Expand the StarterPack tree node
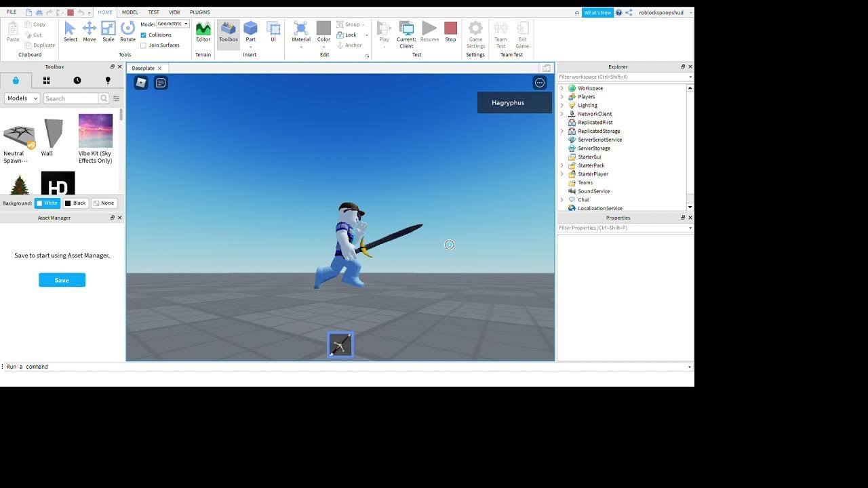Viewport: 868px width, 488px height. (561, 165)
